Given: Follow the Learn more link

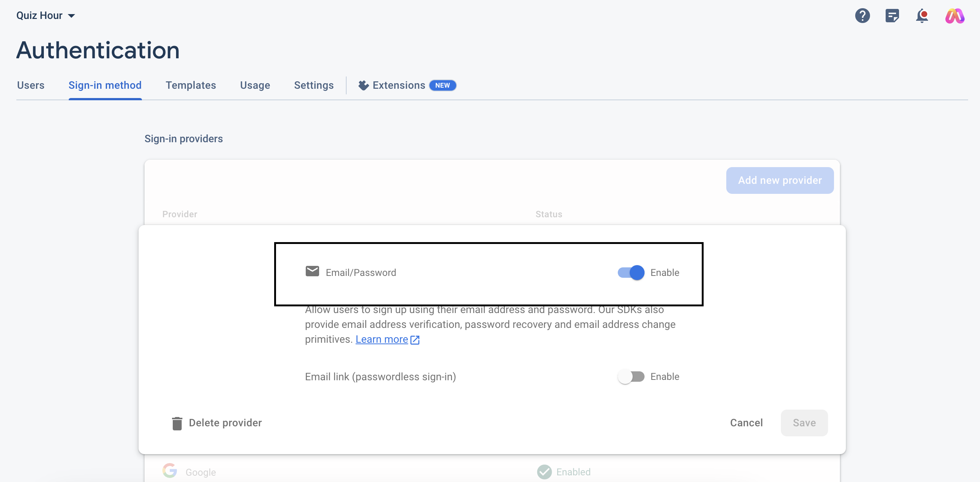Looking at the screenshot, I should tap(382, 339).
